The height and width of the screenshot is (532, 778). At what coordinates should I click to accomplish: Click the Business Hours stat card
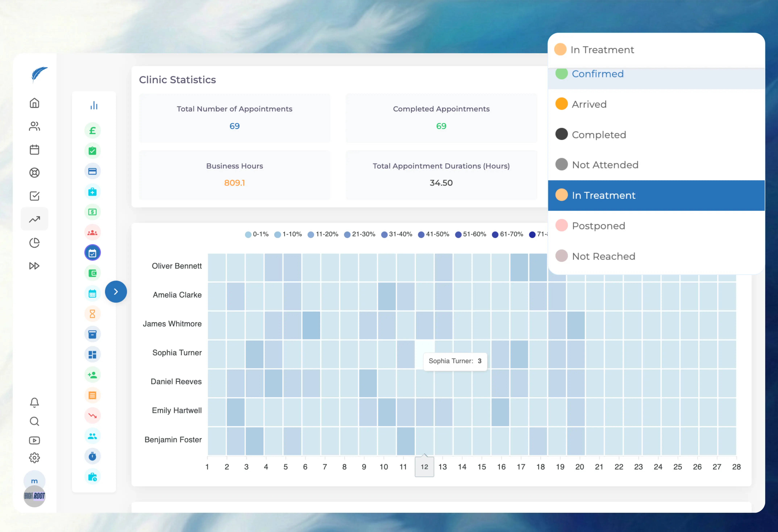coord(234,175)
